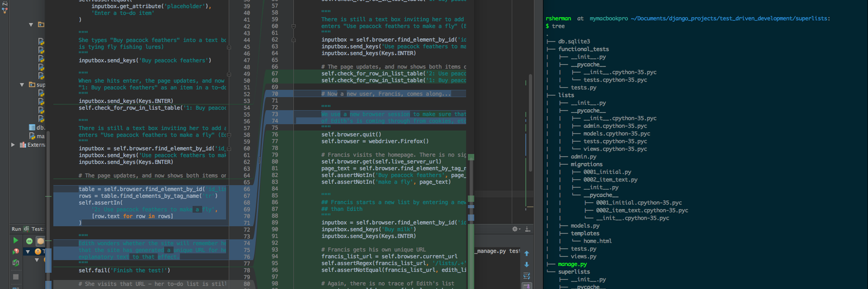Screen dimensions: 868x289
Task: Open the Run panel gear settings dropdown
Action: tap(516, 229)
